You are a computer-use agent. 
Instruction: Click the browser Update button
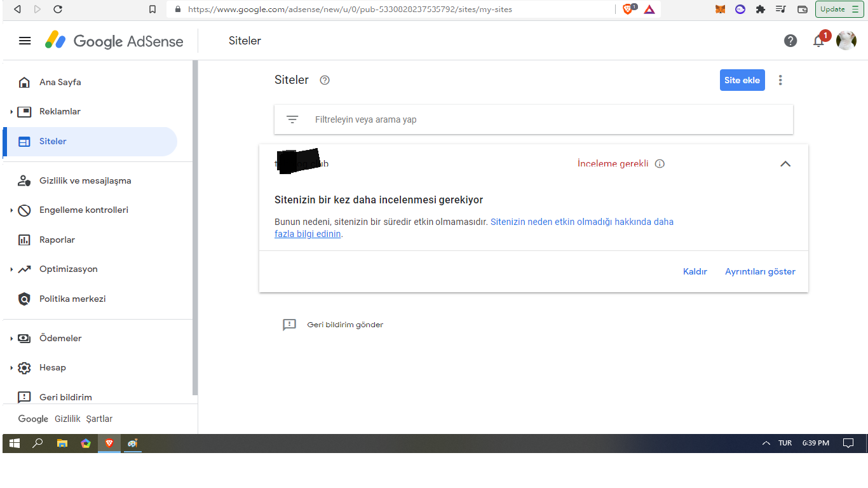tap(839, 10)
